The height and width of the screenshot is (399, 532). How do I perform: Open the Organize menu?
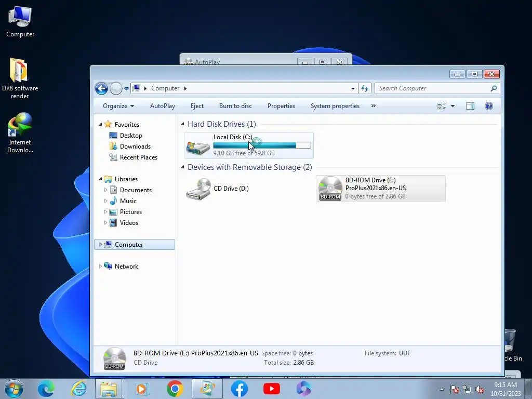pos(118,106)
